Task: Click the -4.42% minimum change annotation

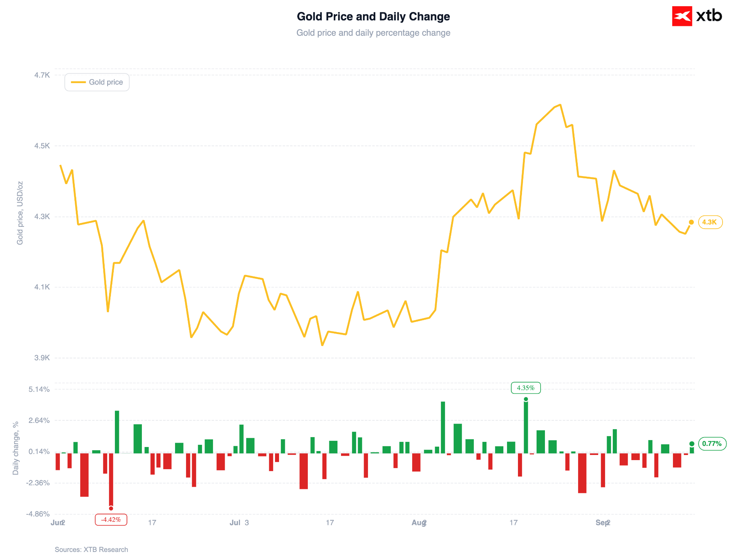Action: pos(111,520)
